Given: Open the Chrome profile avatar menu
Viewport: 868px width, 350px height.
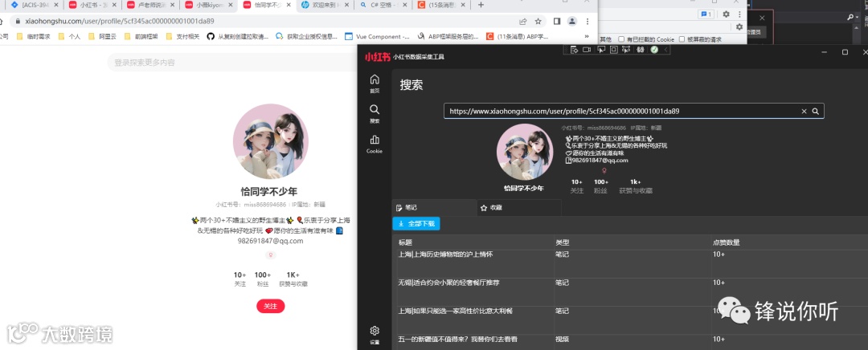Looking at the screenshot, I should (572, 22).
